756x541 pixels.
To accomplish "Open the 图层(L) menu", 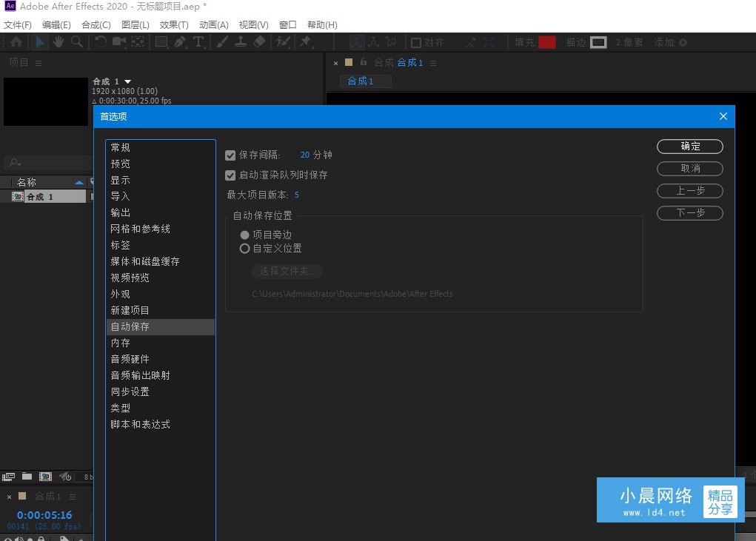I will tap(135, 25).
